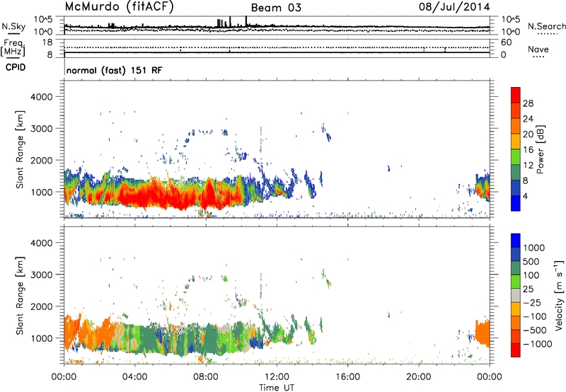This screenshot has height=392, width=566.
Task: Click the Velocity [m s-1] colorbar title
Action: 559,295
